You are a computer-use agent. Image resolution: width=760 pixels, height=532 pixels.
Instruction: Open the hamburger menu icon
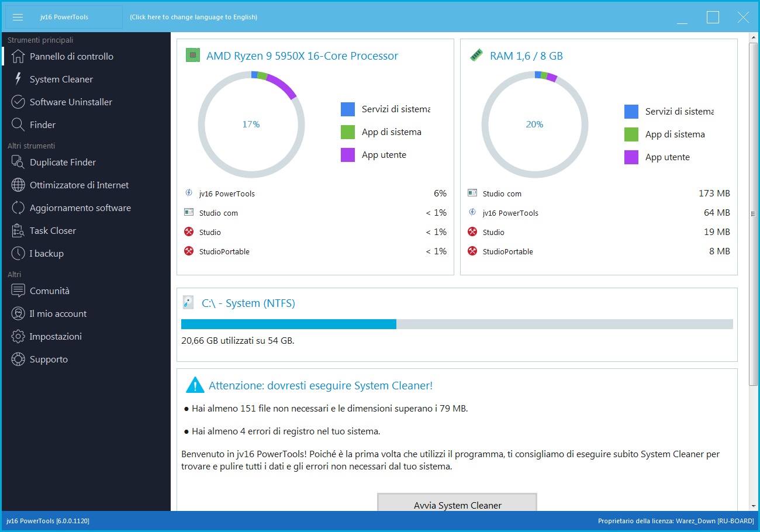tap(18, 17)
